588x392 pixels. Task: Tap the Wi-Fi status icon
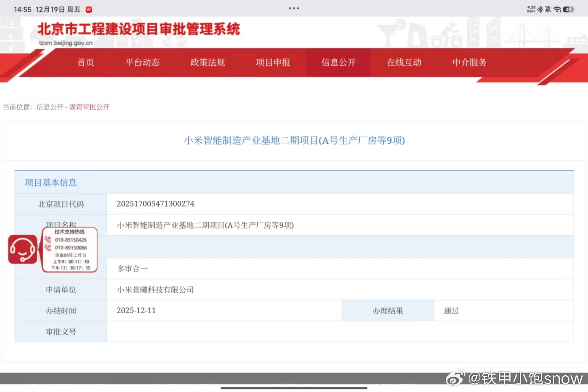click(x=557, y=9)
